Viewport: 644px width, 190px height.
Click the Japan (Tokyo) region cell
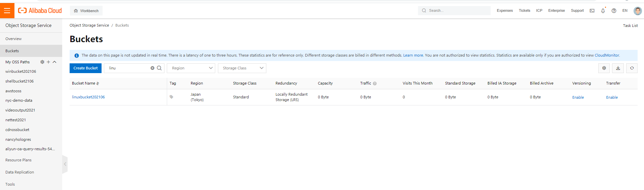[197, 97]
